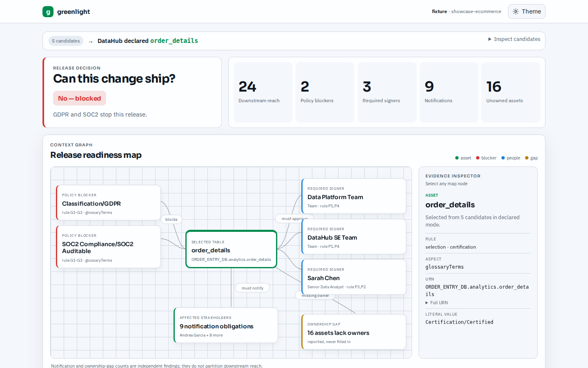Select the 16 assets lack owners node
This screenshot has width=588, height=368.
(354, 332)
